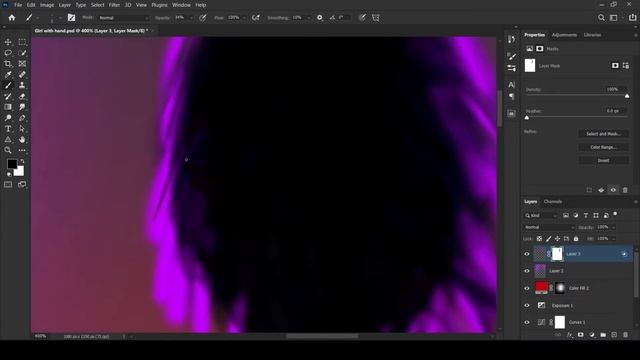This screenshot has height=360, width=640.
Task: Select the Move tool
Action: tap(8, 42)
